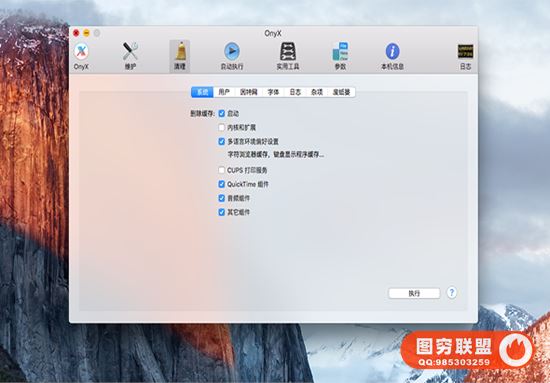Click the 执行 (Execute) button
Image resolution: width=550 pixels, height=383 pixels.
(x=414, y=293)
